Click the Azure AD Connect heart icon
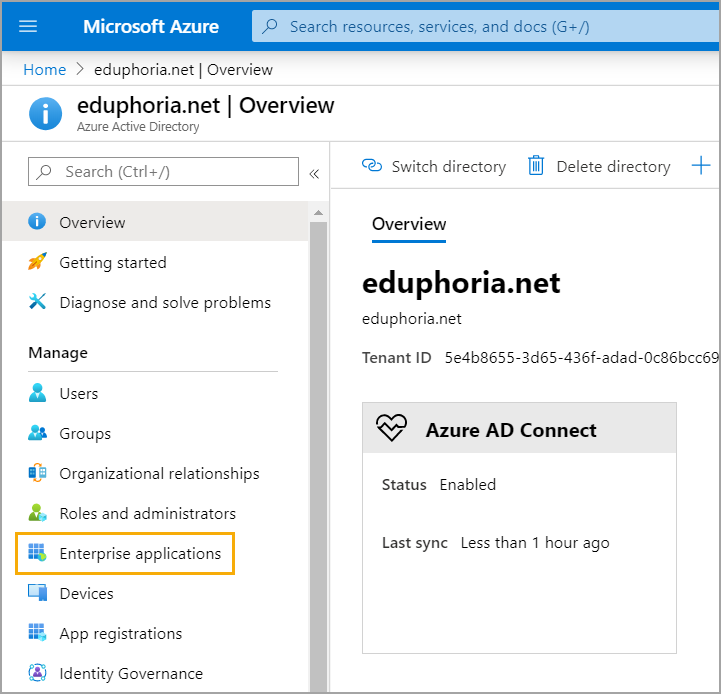Viewport: 721px width, 694px height. (x=391, y=428)
